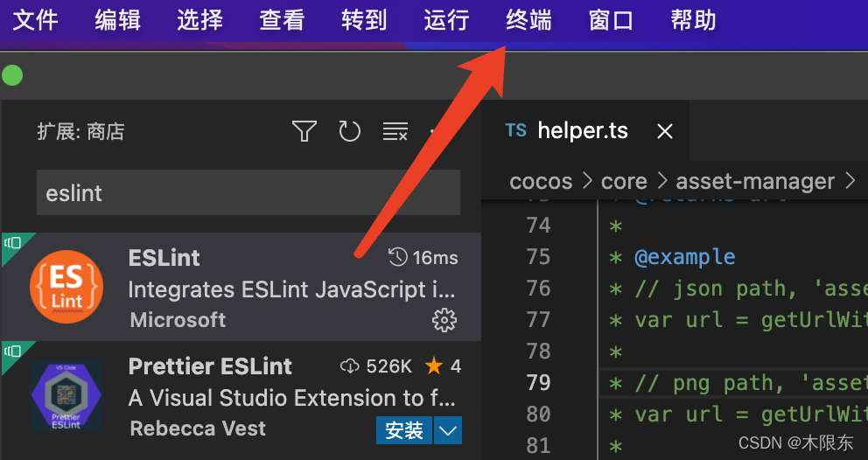Screen dimensions: 868x460
Task: Click the Prettier ESLint logo thumbnail
Action: click(66, 395)
